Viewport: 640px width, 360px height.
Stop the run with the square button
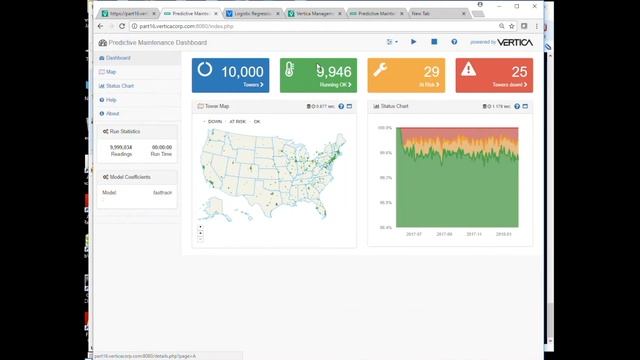click(434, 42)
